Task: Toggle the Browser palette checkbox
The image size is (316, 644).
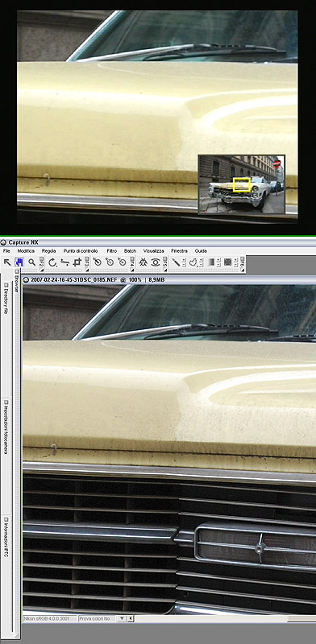Action: tap(17, 271)
